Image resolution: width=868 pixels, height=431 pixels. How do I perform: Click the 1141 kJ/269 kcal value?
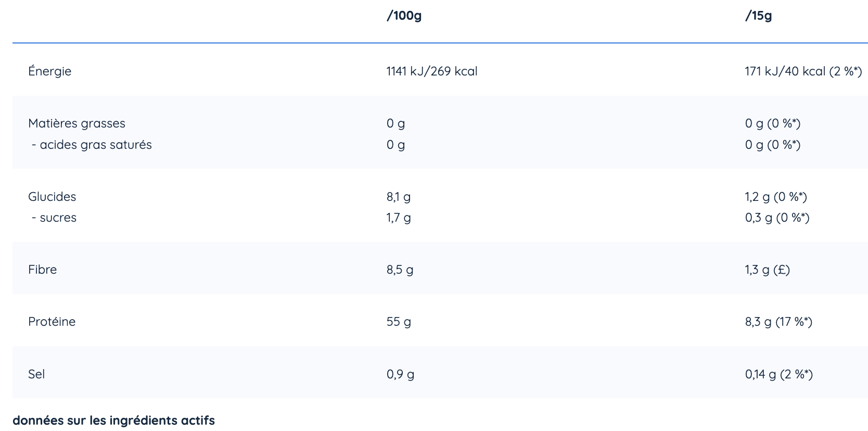[431, 71]
